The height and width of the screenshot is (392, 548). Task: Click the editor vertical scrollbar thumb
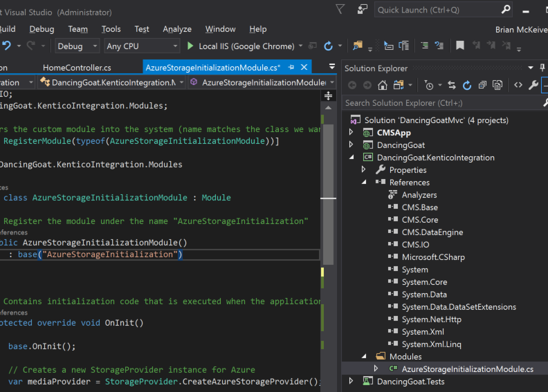tap(328, 196)
